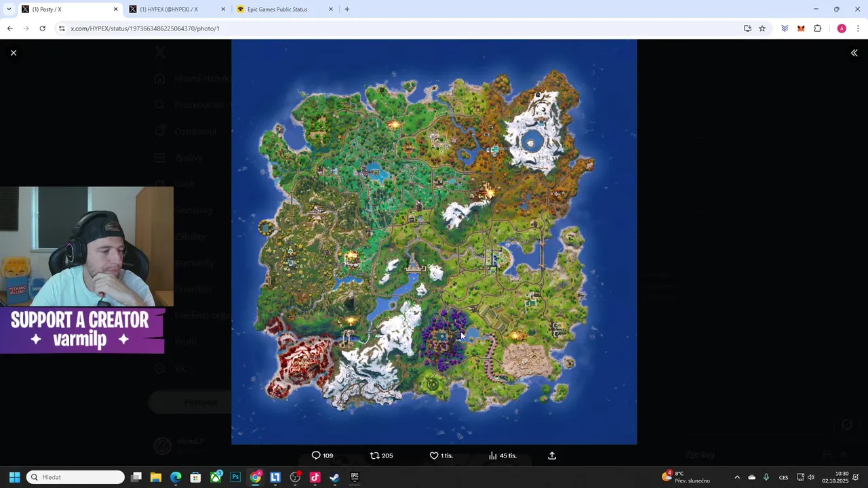
Task: Click the Hledat taskbar search box
Action: [x=76, y=477]
